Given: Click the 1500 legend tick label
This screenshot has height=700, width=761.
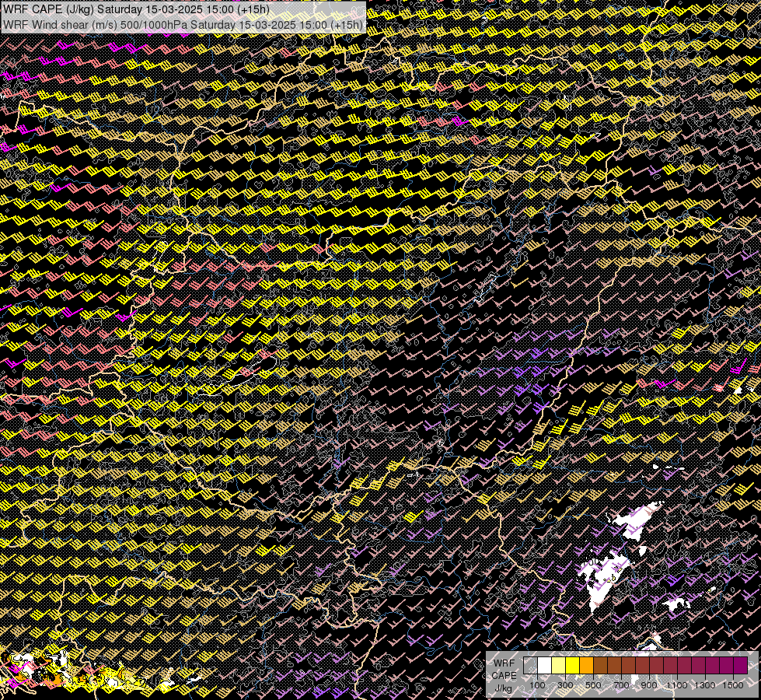Looking at the screenshot, I should [x=733, y=685].
